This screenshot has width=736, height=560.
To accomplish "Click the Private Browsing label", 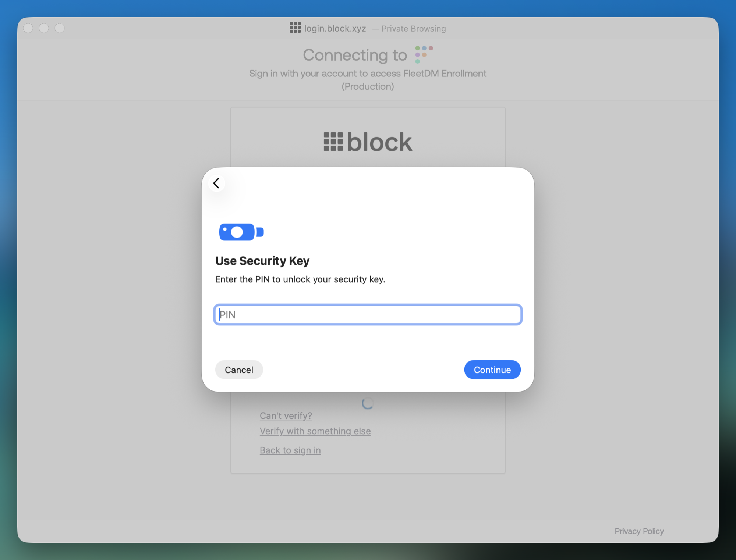I will 413,29.
